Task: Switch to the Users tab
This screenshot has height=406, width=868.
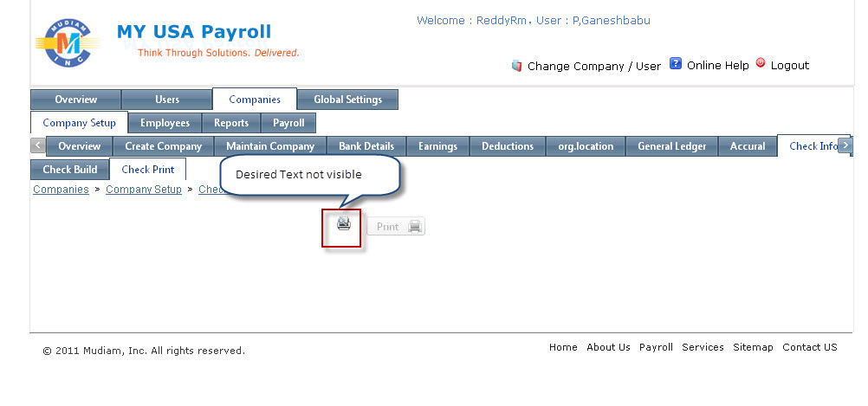Action: point(166,100)
